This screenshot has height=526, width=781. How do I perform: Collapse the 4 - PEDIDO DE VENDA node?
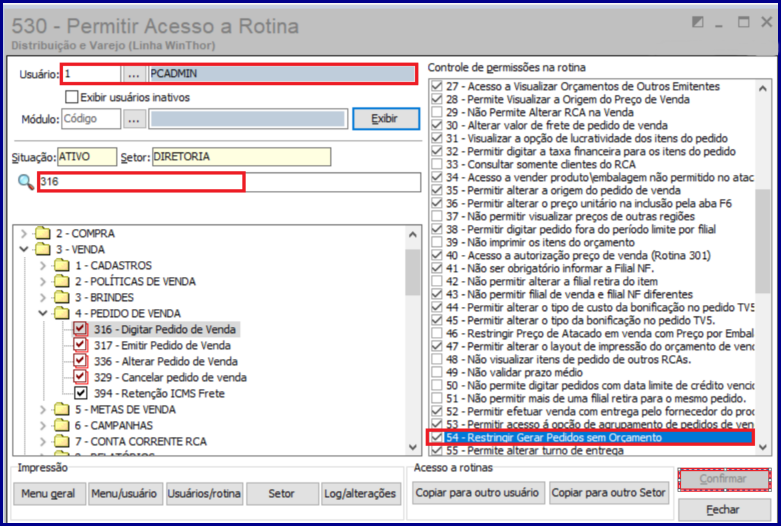(x=43, y=313)
